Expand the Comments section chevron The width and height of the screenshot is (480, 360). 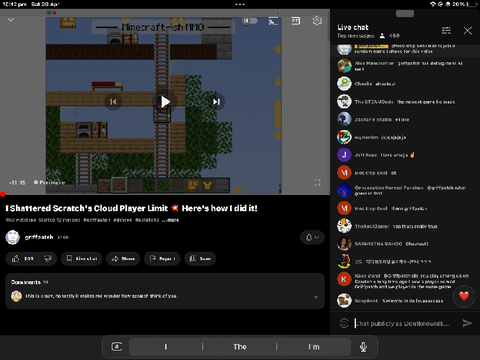(x=316, y=297)
